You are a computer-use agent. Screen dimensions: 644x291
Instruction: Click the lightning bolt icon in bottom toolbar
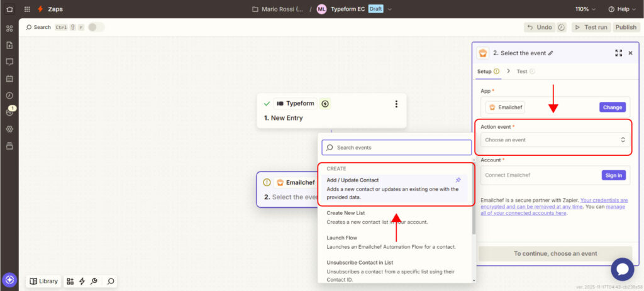(82, 281)
